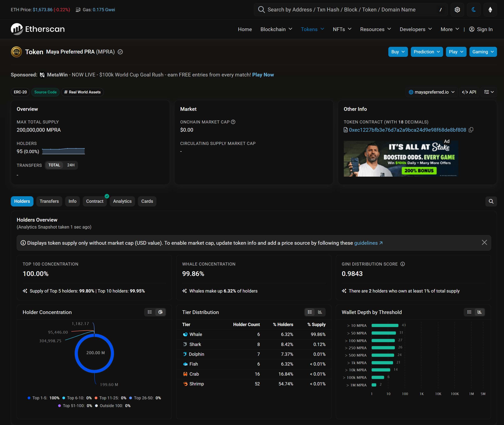The image size is (504, 425).
Task: Switch to the Info tab
Action: [x=72, y=201]
